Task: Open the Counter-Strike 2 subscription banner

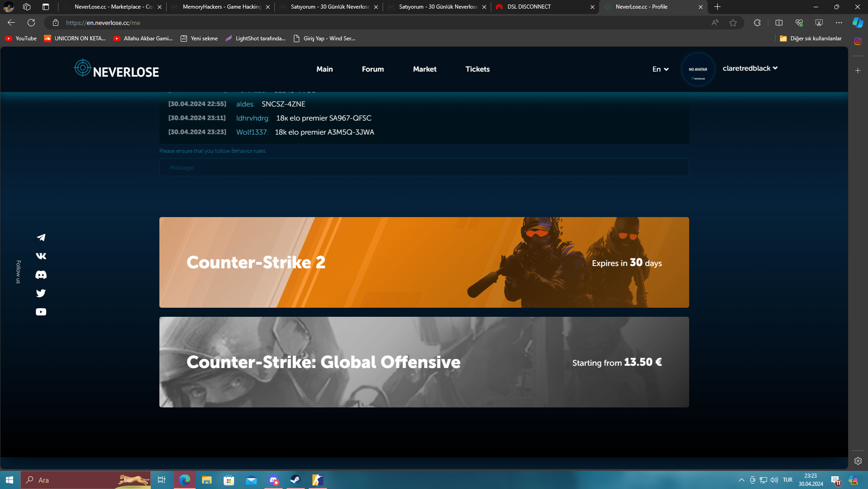Action: point(424,262)
